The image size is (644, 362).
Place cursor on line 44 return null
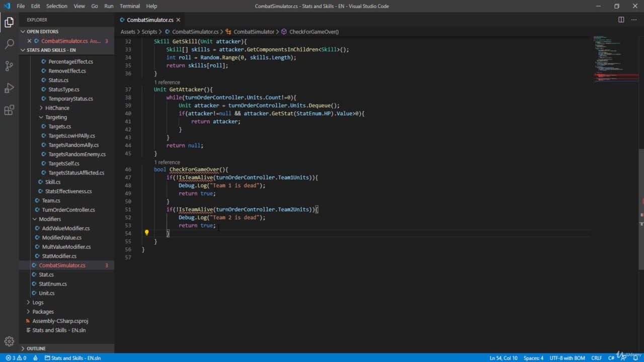click(185, 145)
